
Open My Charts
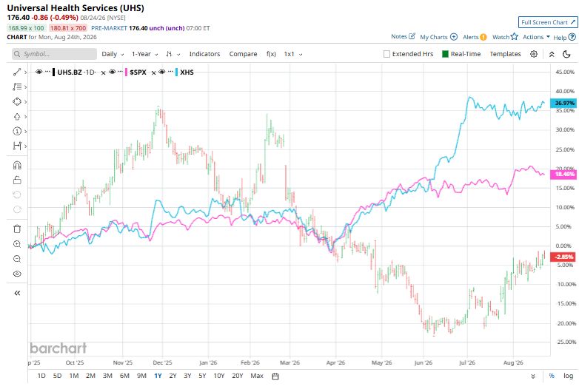[438, 37]
